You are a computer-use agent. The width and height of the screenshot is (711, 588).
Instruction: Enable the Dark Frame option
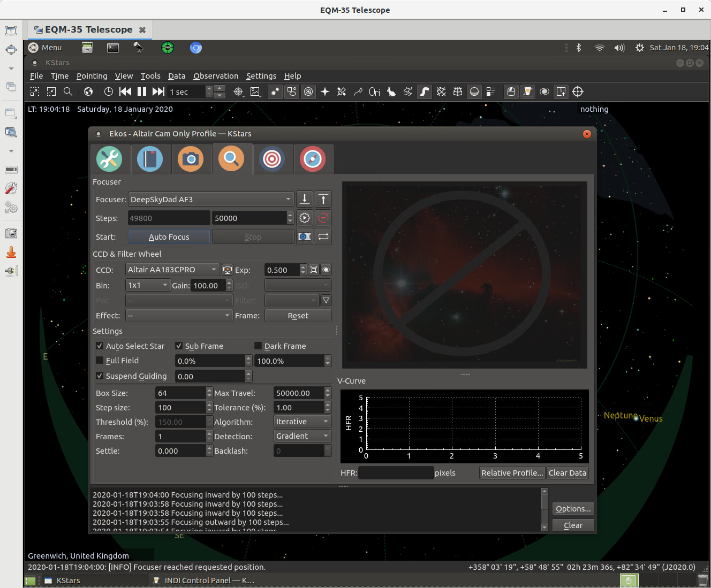click(x=258, y=346)
